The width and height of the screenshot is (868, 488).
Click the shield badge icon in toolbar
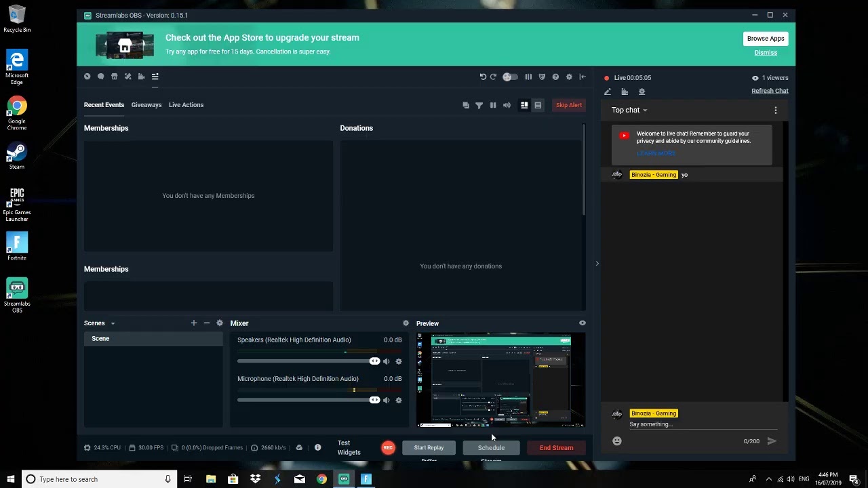coord(542,77)
